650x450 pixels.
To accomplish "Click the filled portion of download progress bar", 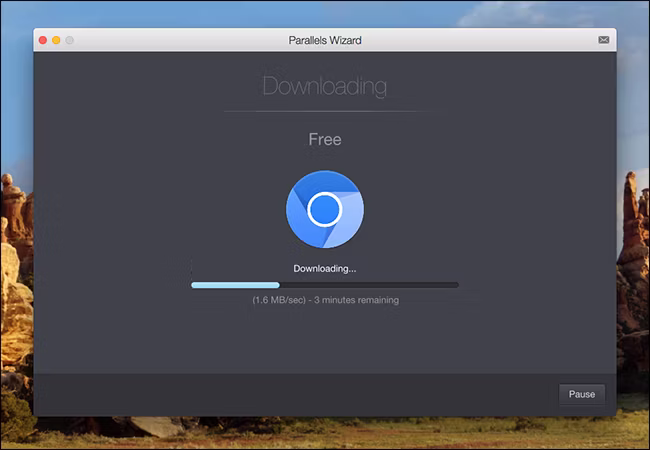I will click(235, 285).
